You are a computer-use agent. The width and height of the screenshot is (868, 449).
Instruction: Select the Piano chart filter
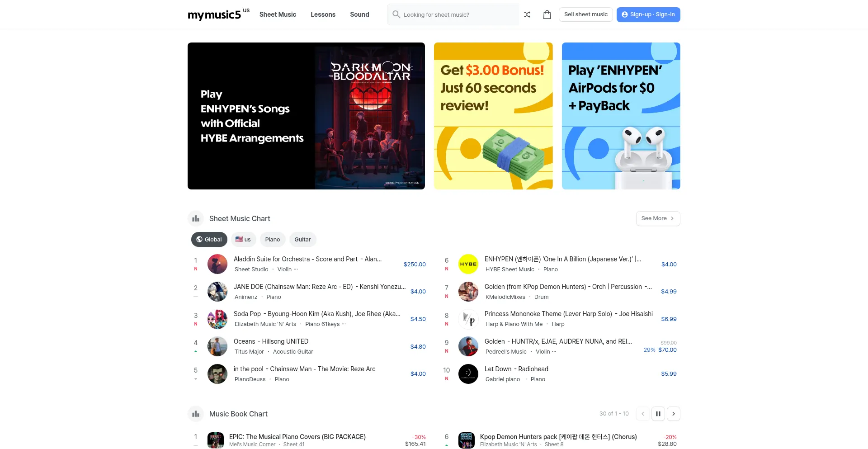pyautogui.click(x=273, y=239)
